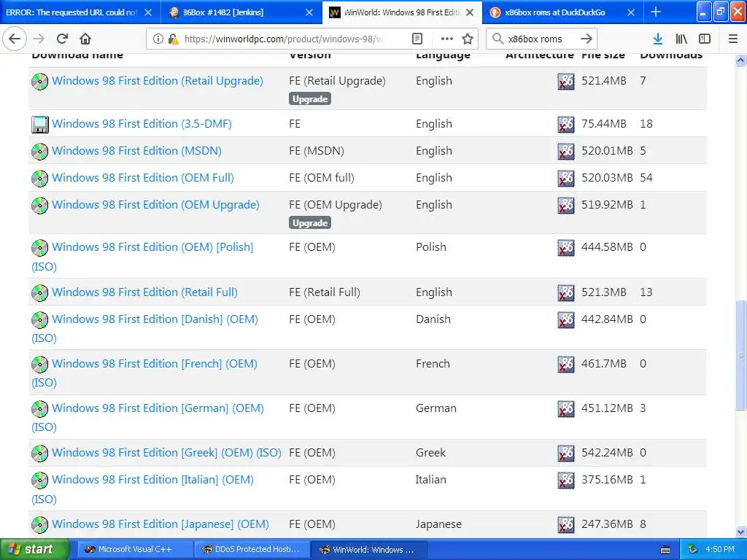
Task: Click the CD icon for OEM Full row
Action: click(x=40, y=179)
